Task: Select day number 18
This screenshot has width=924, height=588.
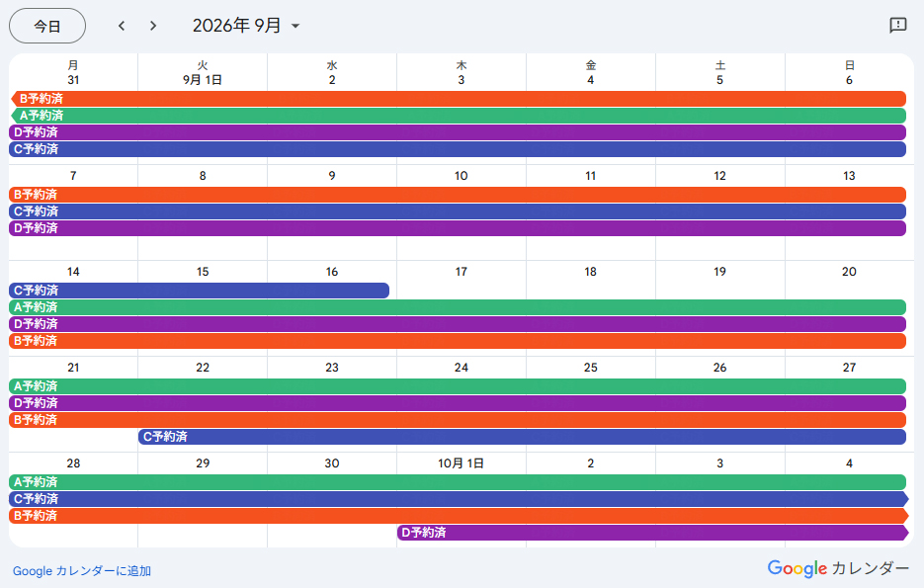Action: [590, 272]
